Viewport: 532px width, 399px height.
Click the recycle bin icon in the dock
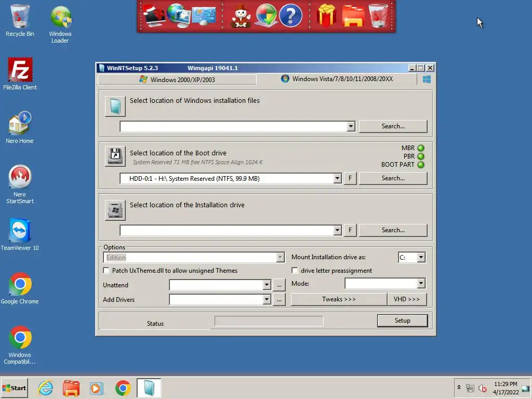(378, 16)
